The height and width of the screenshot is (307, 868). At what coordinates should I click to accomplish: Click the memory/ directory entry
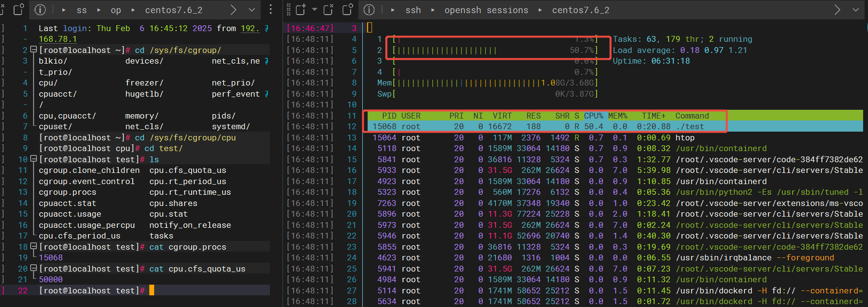click(142, 116)
